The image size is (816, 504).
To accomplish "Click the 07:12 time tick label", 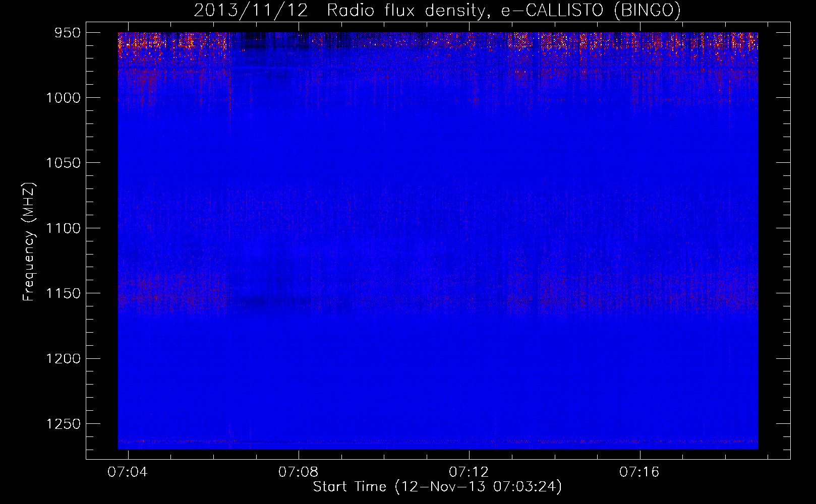I will pyautogui.click(x=469, y=472).
